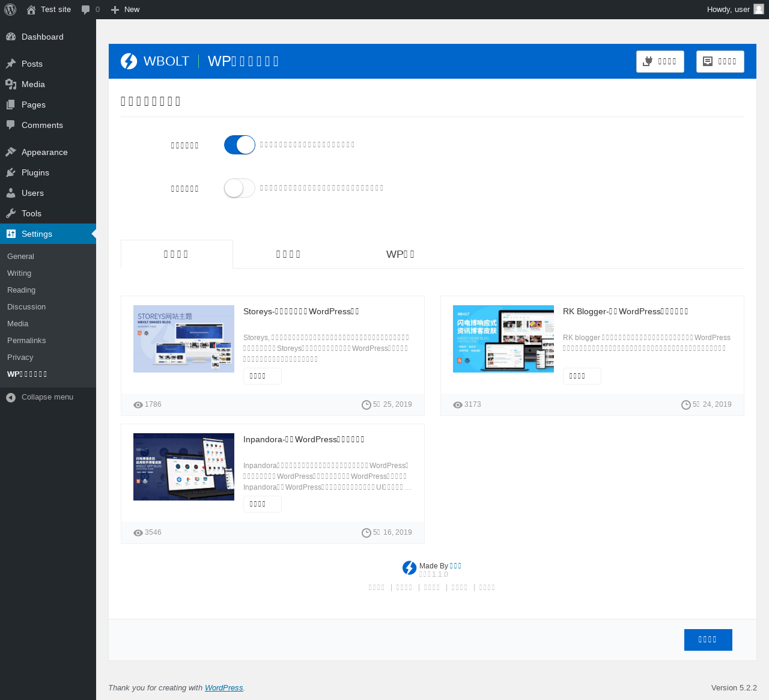Screen dimensions: 769x700
Task: Click the view count 3173
Action: (473, 405)
